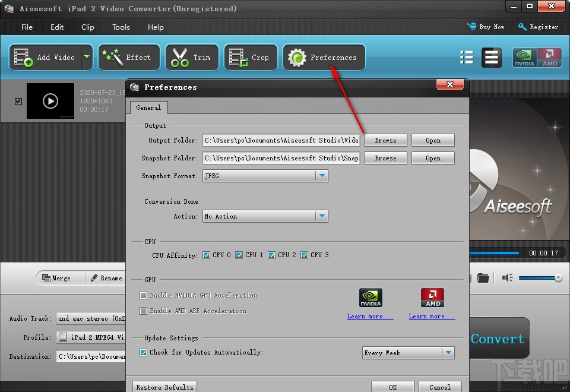This screenshot has width=570, height=392.
Task: Click the Snapshot Folder path field
Action: point(281,158)
